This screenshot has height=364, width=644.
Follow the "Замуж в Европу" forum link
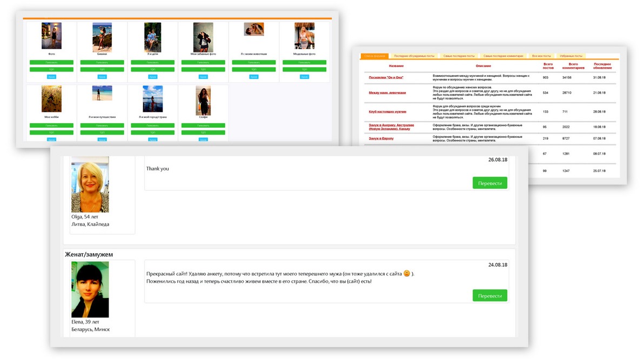coord(381,138)
